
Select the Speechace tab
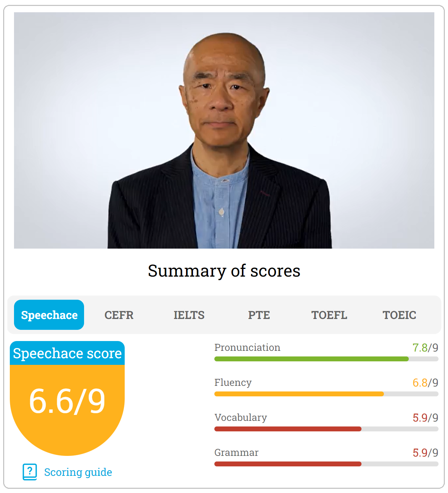click(49, 315)
